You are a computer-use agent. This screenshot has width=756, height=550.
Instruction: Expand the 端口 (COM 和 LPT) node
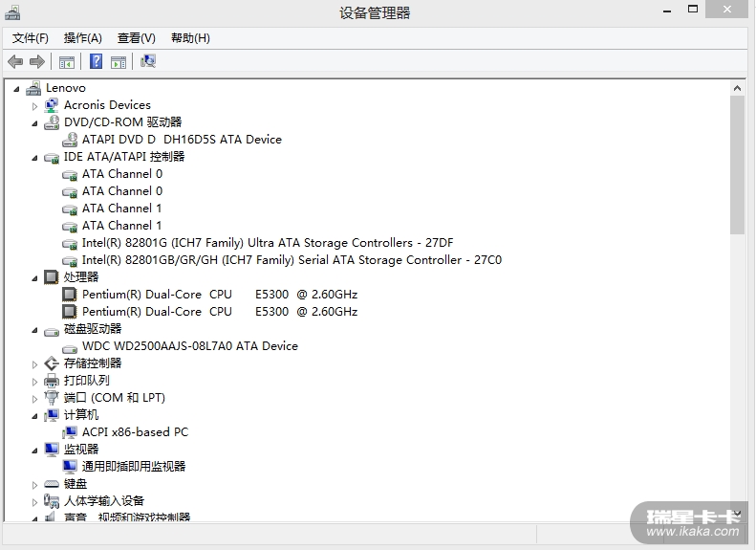point(34,399)
